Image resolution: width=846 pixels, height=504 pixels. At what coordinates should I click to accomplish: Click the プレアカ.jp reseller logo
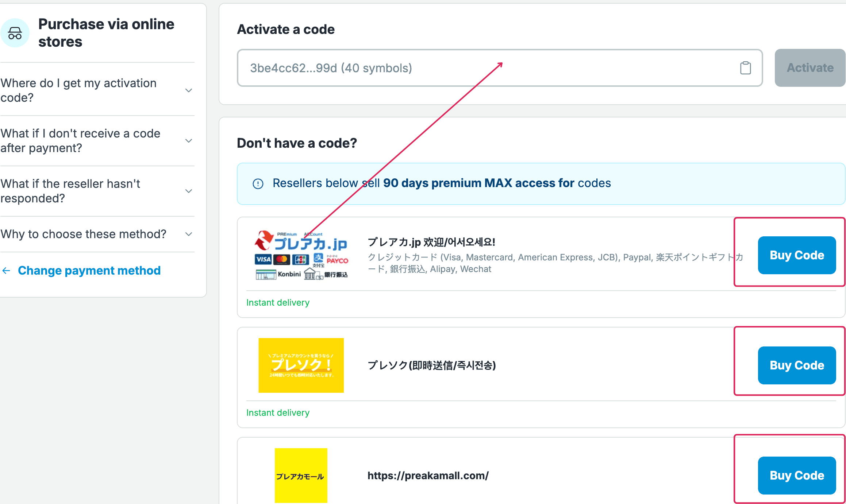point(301,255)
